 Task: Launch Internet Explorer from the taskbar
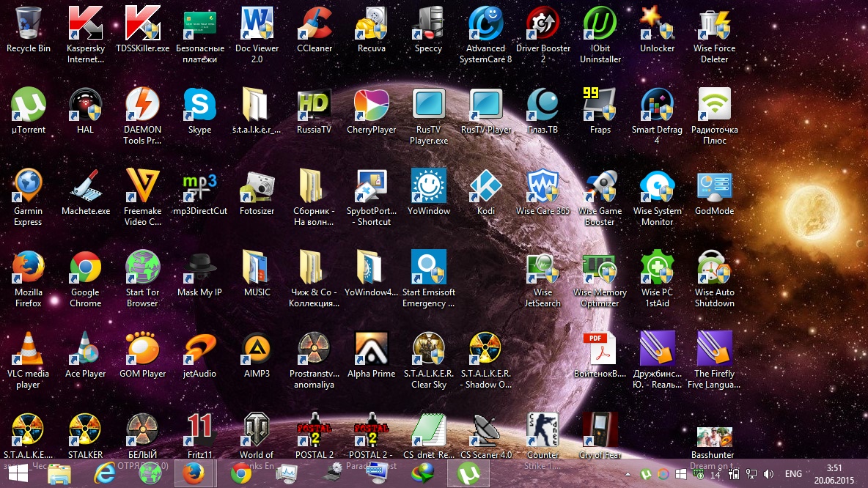pos(104,474)
